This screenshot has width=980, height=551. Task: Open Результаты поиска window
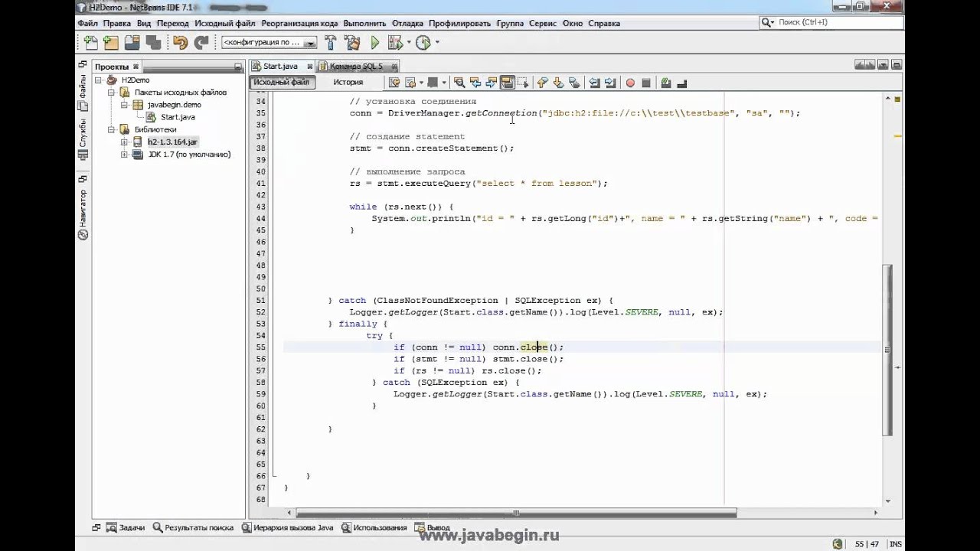pos(193,527)
